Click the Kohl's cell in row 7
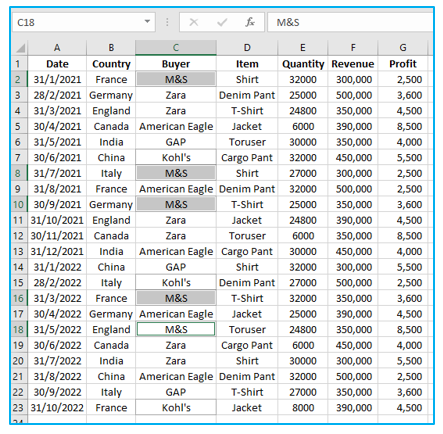This screenshot has width=443, height=434. (x=176, y=157)
